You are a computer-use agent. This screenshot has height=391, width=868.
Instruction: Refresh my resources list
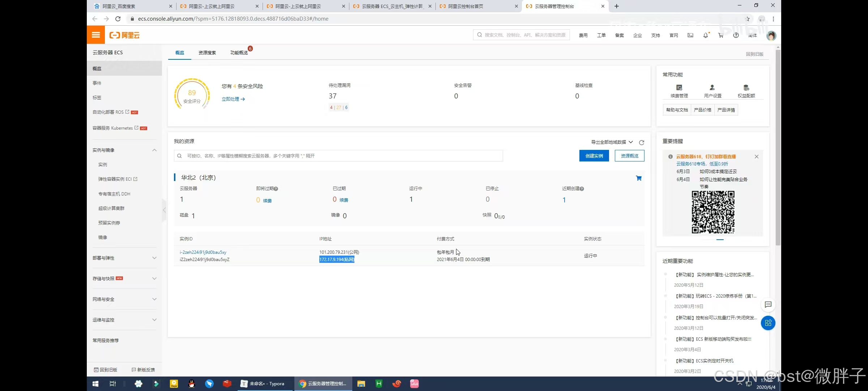tap(642, 142)
